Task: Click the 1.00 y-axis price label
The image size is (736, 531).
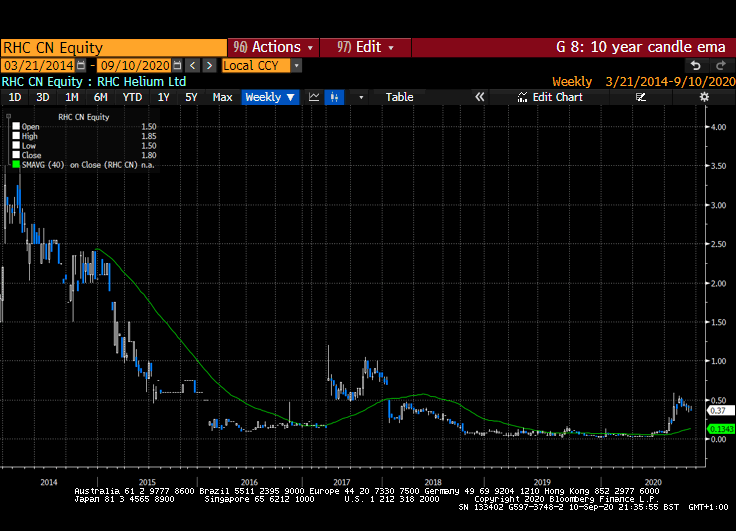Action: [x=718, y=361]
